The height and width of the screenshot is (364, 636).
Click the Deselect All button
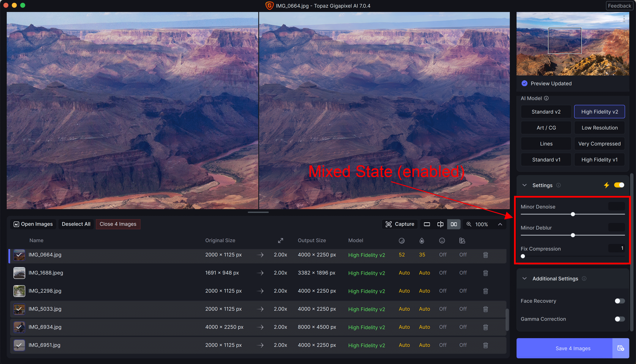point(76,224)
